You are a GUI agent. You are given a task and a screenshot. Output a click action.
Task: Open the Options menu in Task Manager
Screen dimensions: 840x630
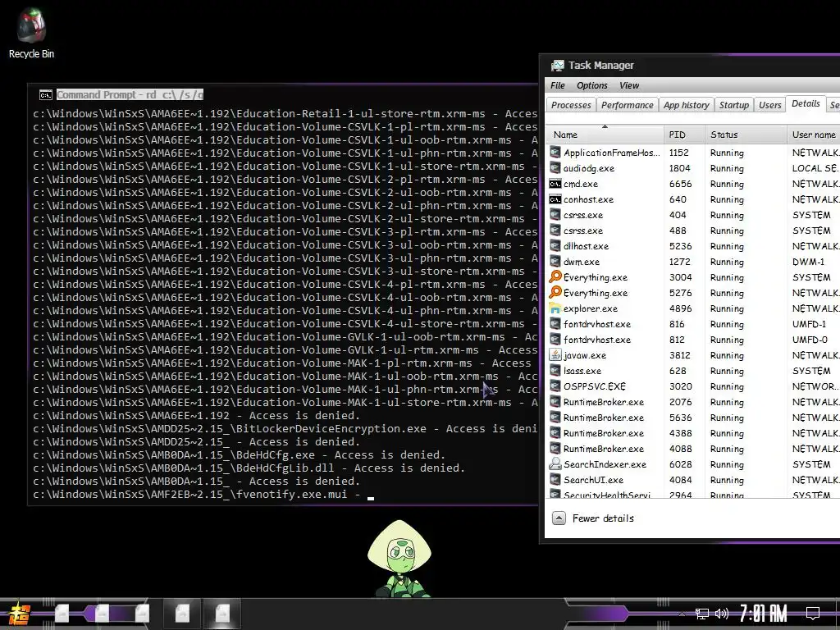(592, 85)
